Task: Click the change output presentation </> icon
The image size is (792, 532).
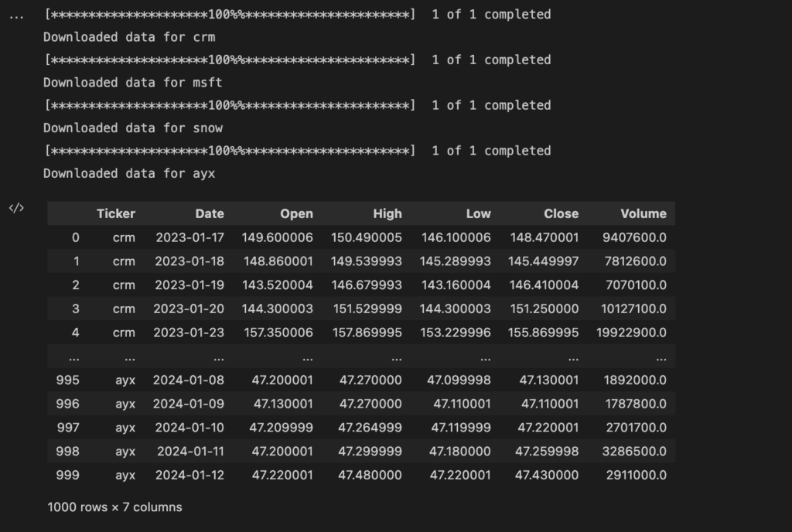Action: coord(15,208)
